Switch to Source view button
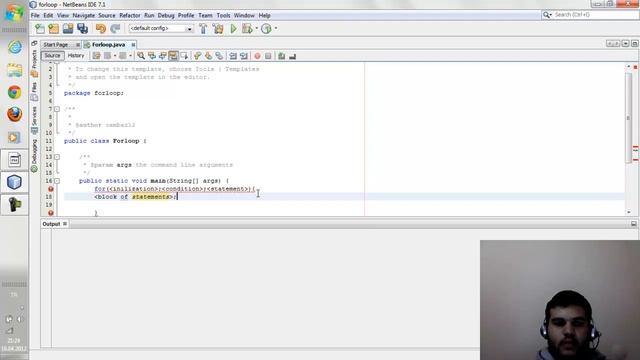This screenshot has width=640, height=360. (x=52, y=56)
